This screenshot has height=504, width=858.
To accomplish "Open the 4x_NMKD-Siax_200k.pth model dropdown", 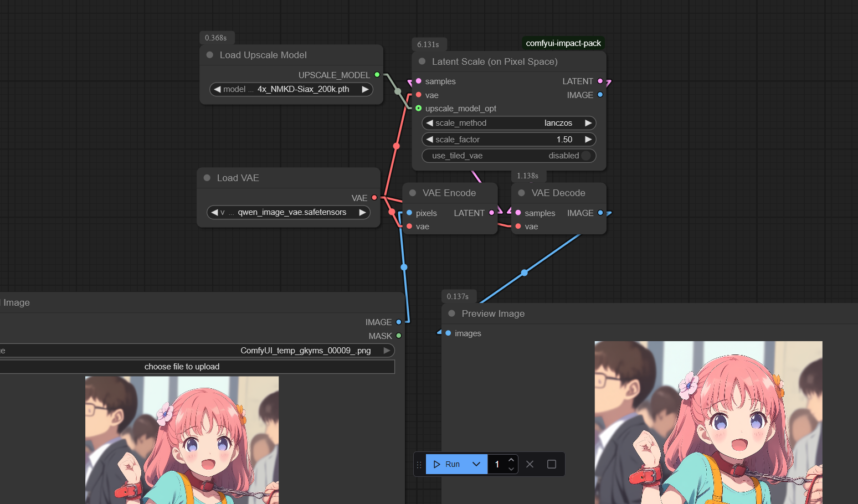I will pos(291,89).
